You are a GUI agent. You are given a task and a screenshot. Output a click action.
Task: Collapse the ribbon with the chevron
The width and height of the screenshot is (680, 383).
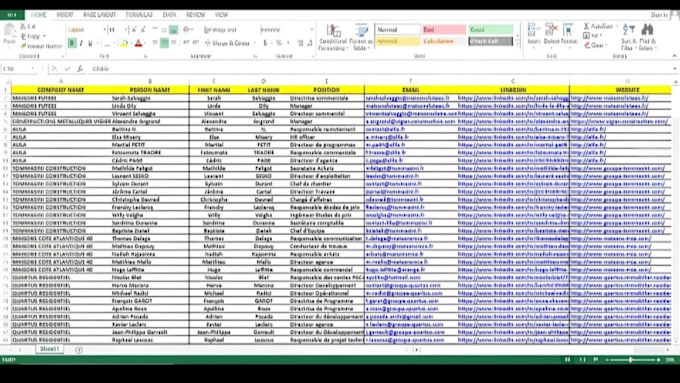click(674, 56)
